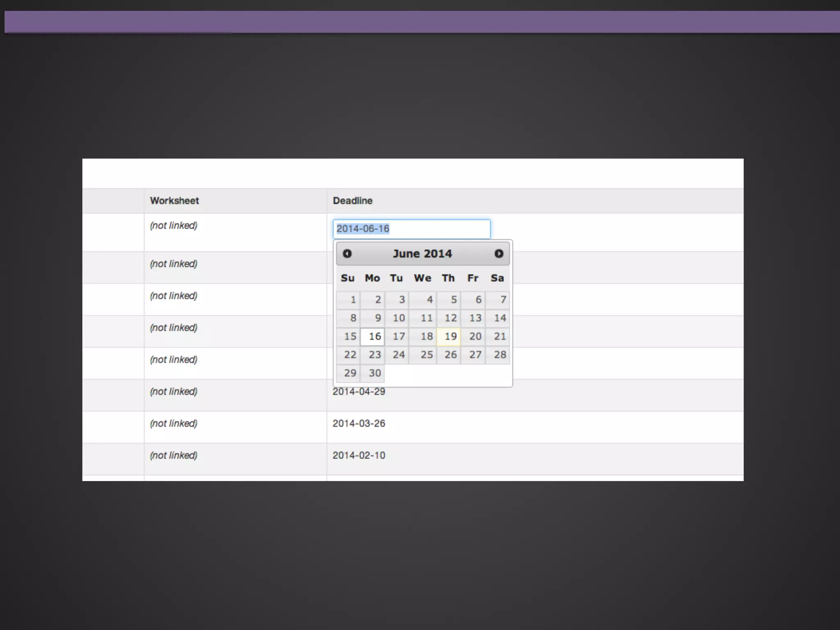Choose June 12 Thursday date
The height and width of the screenshot is (630, 840).
(448, 318)
